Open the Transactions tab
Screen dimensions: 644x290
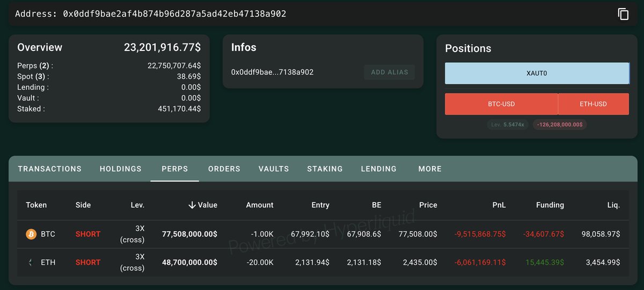50,169
